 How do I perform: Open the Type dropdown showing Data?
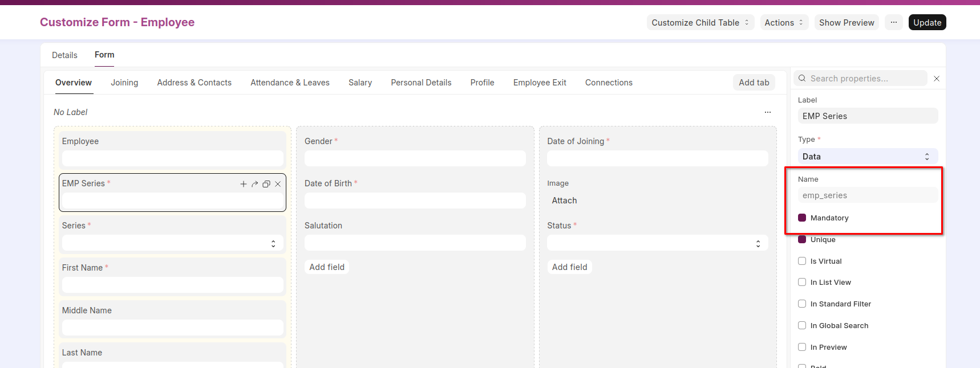pyautogui.click(x=867, y=157)
